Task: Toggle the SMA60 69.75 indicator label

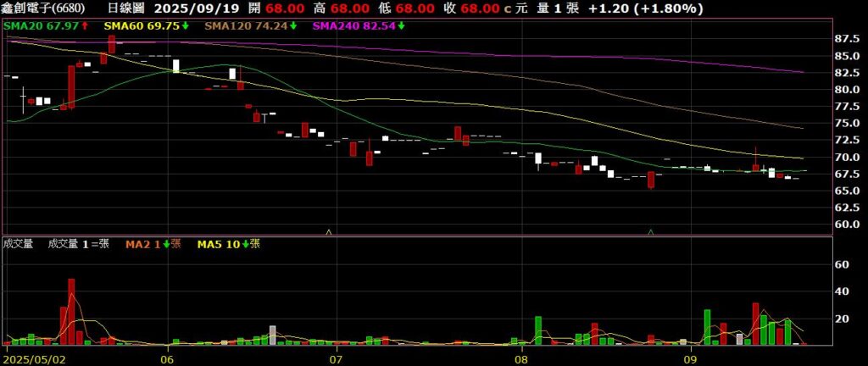Action: click(142, 26)
